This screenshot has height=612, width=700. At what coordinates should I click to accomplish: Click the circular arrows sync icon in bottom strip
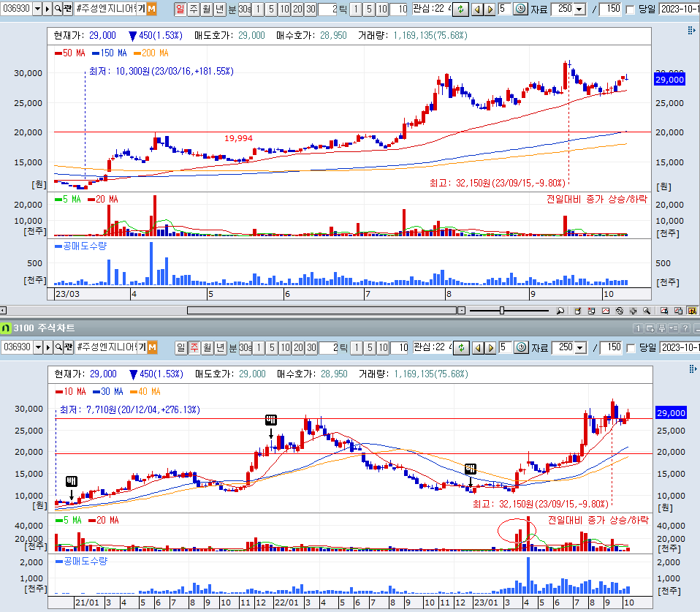pyautogui.click(x=620, y=311)
